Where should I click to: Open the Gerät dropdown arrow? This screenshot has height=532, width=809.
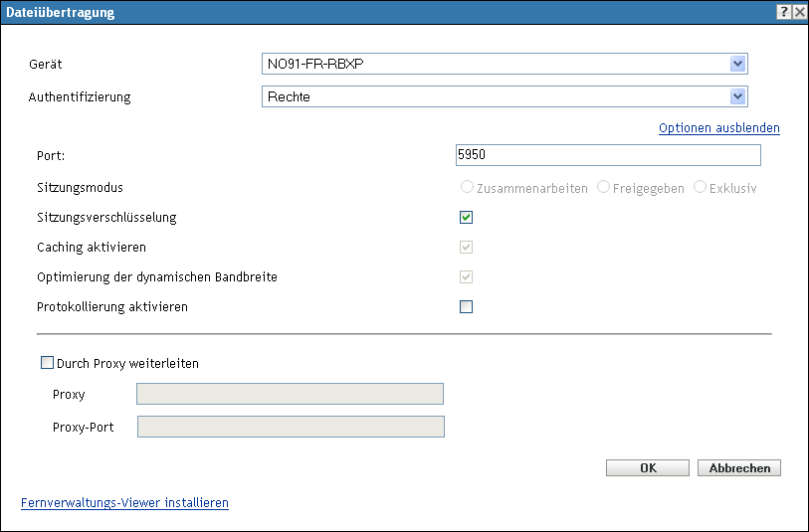tap(737, 65)
